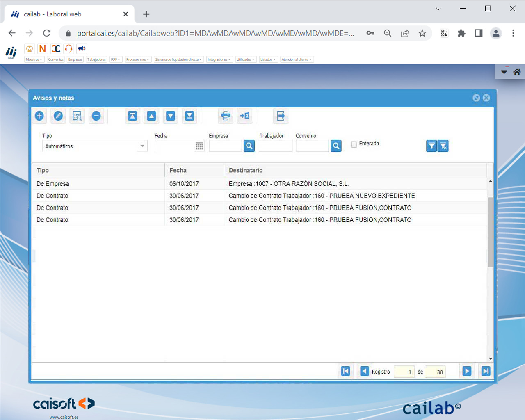Open the Procesos mes dropdown
Screen dimensions: 525x420
tap(138, 59)
